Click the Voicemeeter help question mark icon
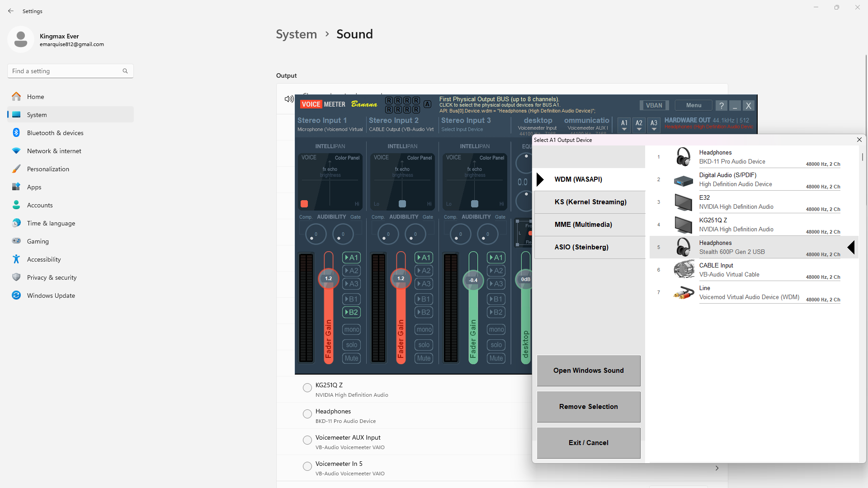 pos(722,106)
